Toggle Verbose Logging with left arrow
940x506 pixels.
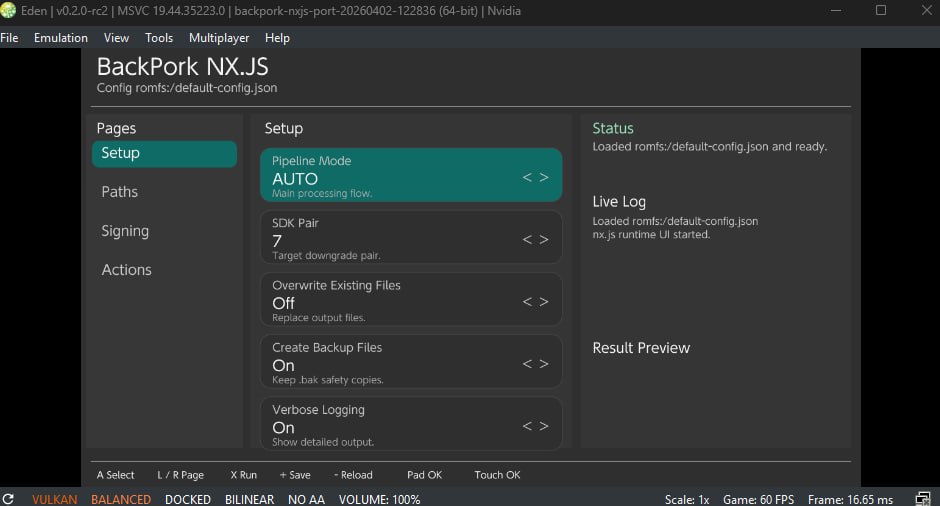(x=527, y=426)
